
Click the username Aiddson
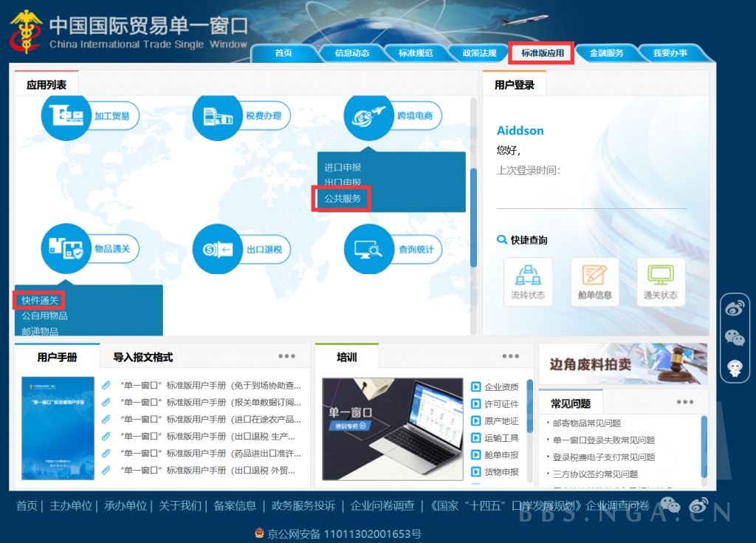point(520,130)
